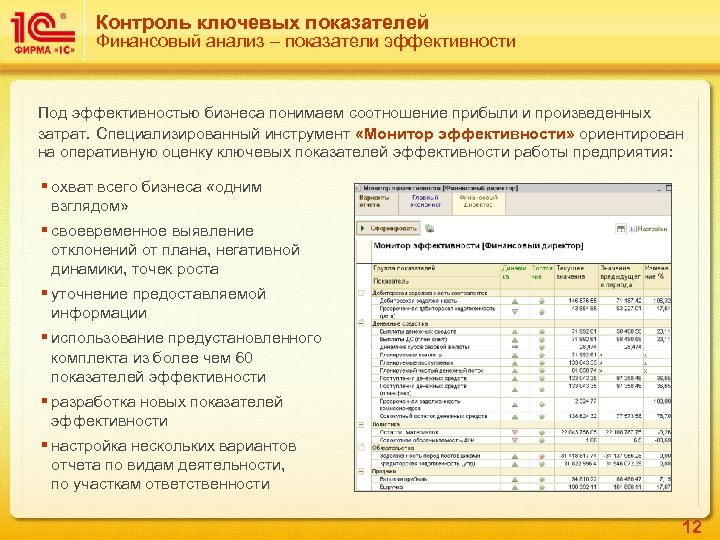Select the Кредиторская задолженность (упр) row label
720x540 pixels.
coord(427,464)
